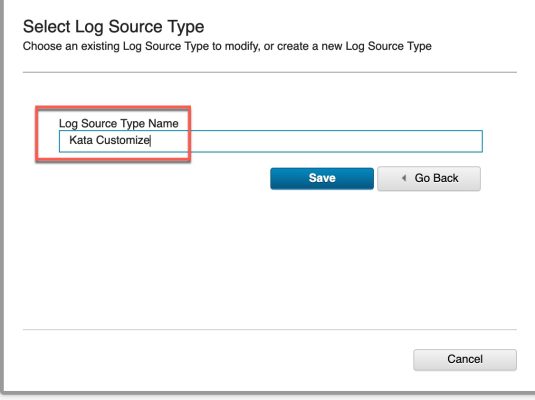The image size is (535, 400).
Task: Click the Save button
Action: (x=322, y=178)
